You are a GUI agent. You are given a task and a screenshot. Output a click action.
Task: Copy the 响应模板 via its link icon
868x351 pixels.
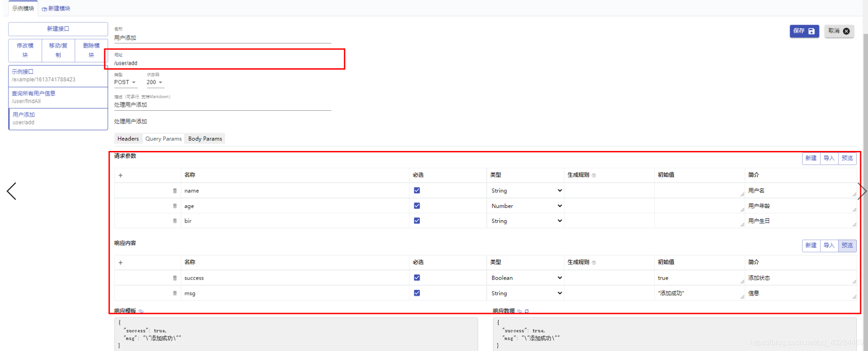141,311
